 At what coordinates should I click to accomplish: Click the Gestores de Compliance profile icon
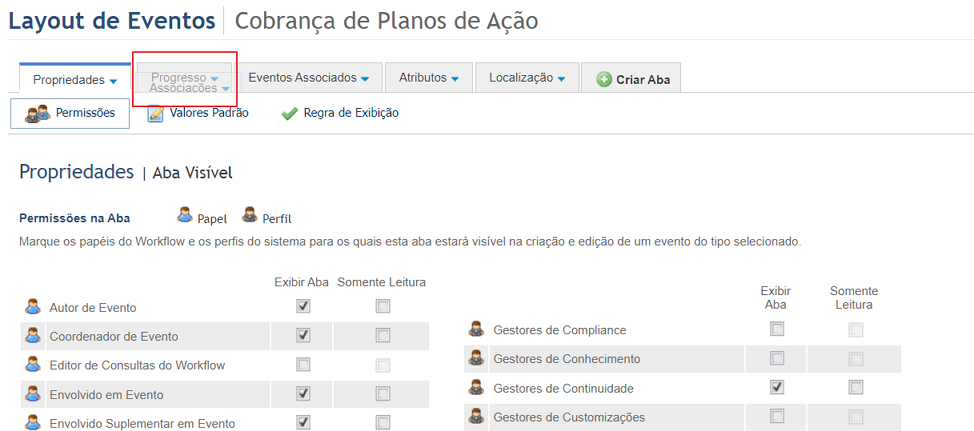pyautogui.click(x=476, y=329)
